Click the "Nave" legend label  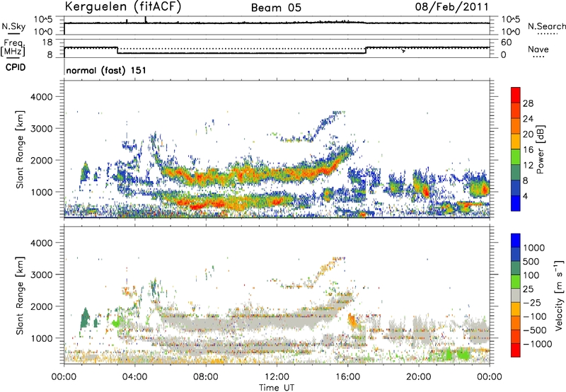tap(538, 50)
